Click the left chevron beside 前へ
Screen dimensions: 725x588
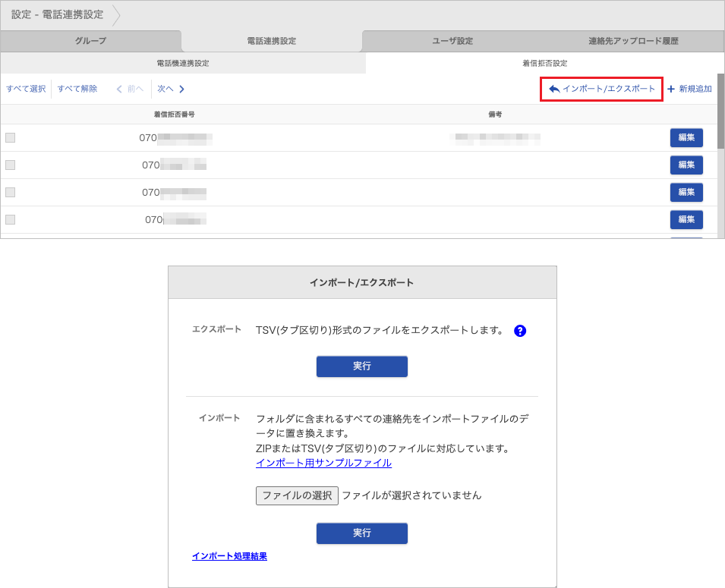click(119, 89)
